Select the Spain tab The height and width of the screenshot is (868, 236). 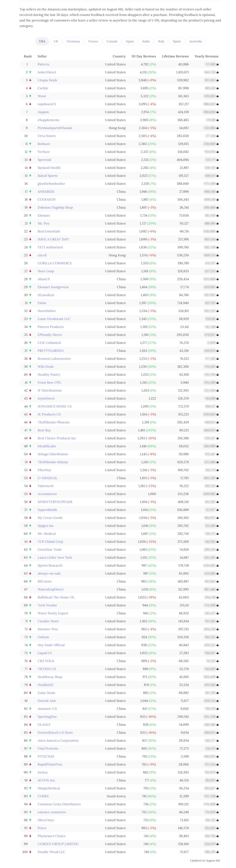pos(177,41)
